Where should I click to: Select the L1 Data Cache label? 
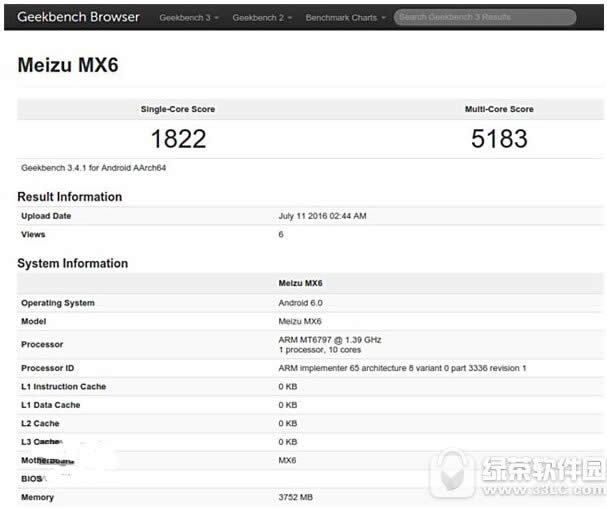[51, 405]
